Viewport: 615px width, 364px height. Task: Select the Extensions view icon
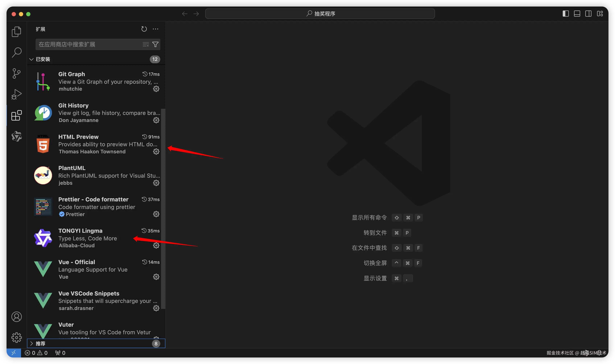[16, 115]
